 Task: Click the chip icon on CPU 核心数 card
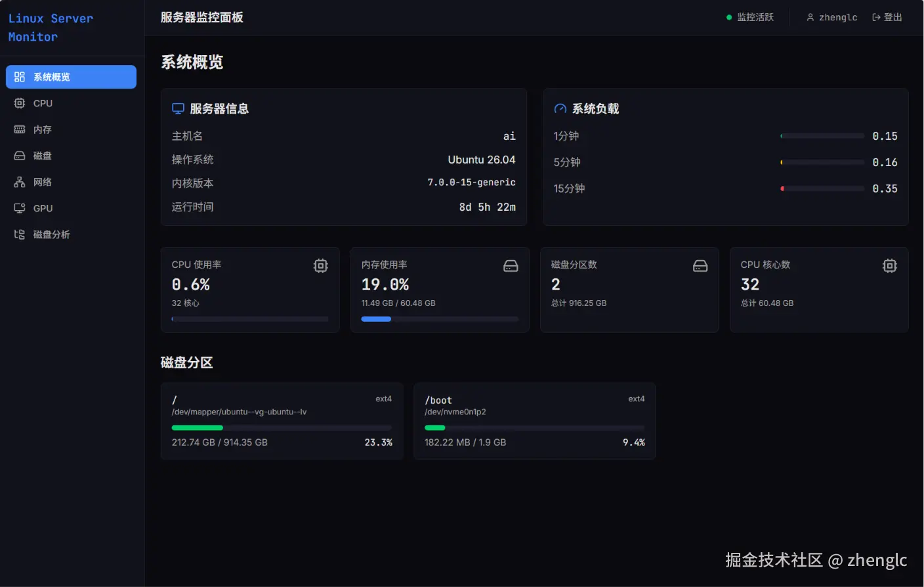[890, 265]
